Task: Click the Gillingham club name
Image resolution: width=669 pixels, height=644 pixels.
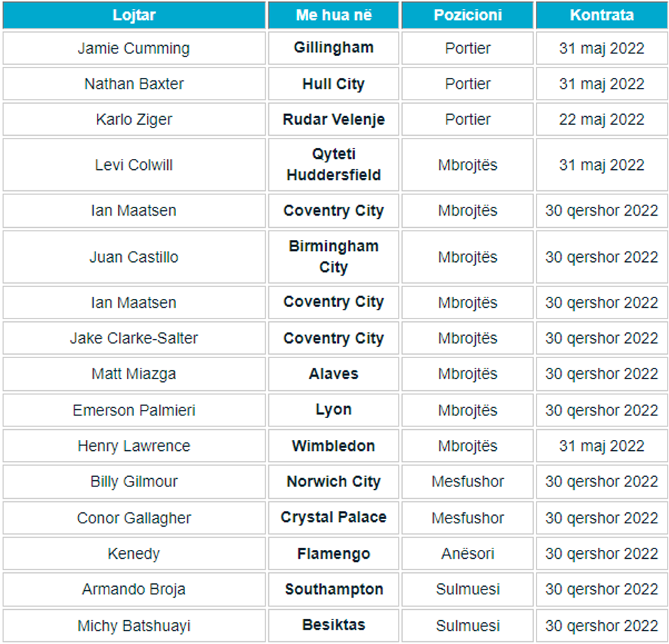Action: coord(334,48)
